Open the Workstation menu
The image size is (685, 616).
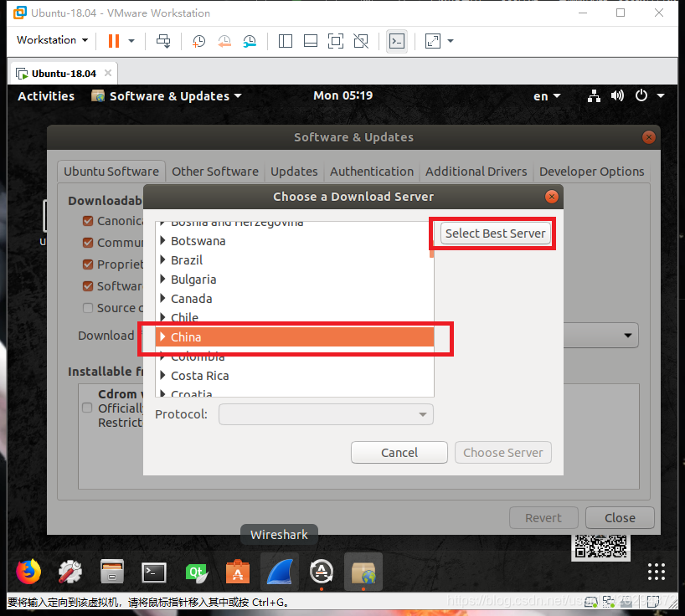coord(52,39)
